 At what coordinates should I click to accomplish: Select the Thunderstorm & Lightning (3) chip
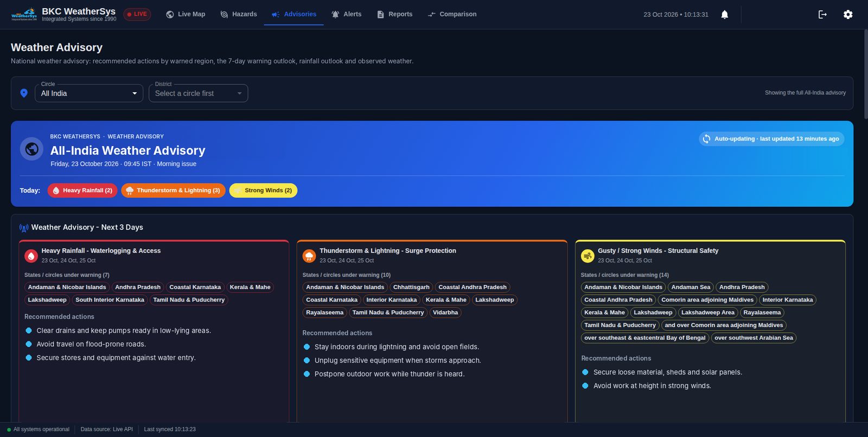(173, 191)
